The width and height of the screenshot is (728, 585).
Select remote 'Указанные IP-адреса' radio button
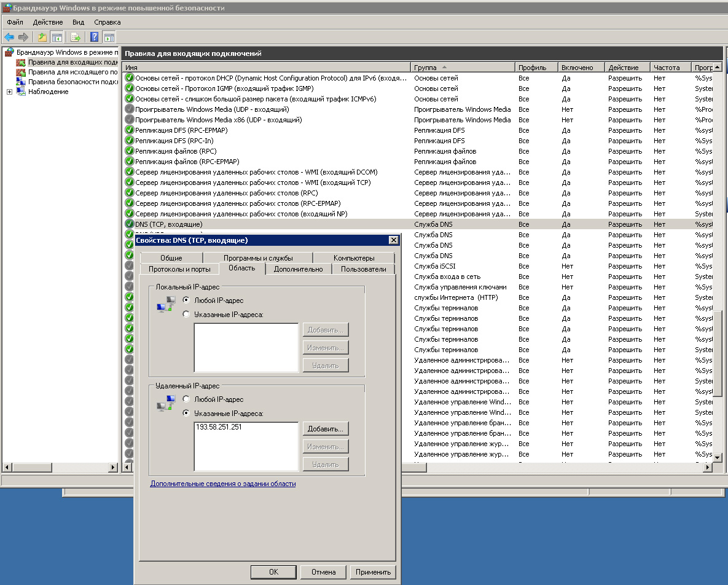click(x=186, y=413)
